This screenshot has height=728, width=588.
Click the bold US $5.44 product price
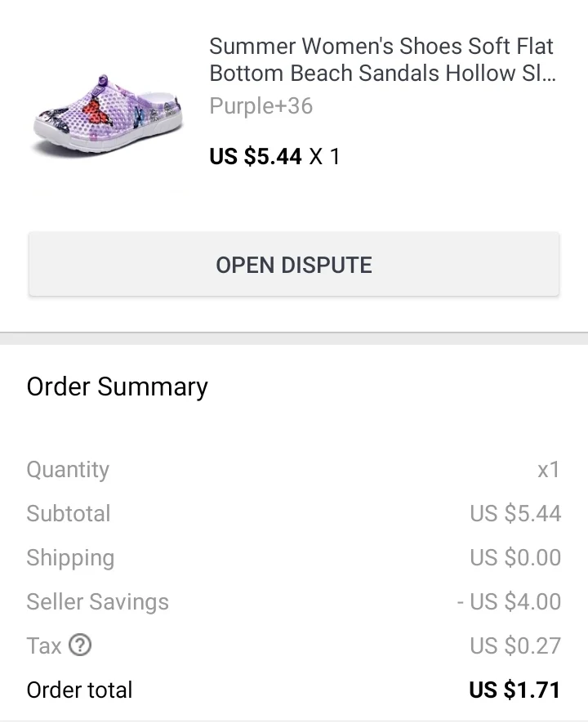pos(256,156)
